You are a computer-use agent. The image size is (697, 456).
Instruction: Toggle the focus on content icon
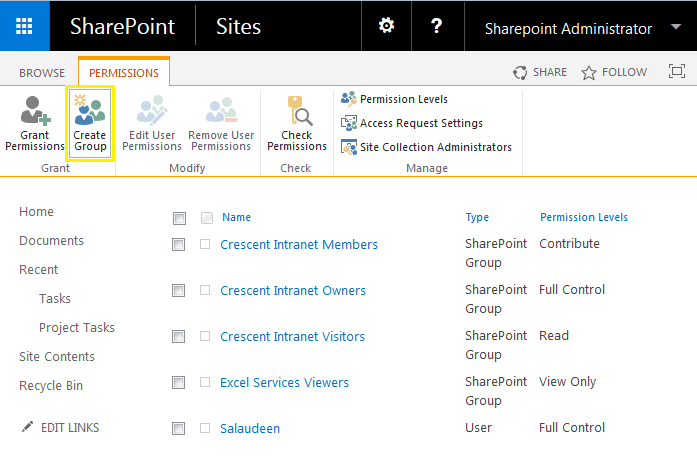coord(677,72)
